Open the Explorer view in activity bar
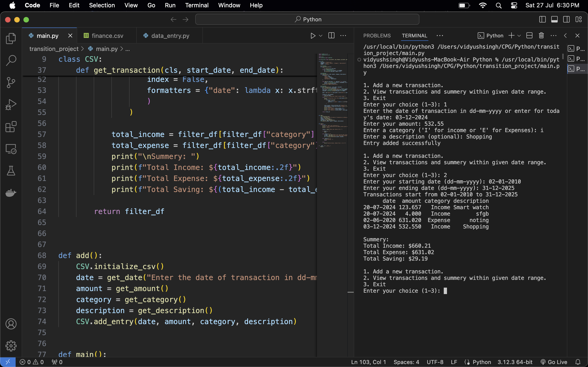Image resolution: width=588 pixels, height=367 pixels. coord(11,38)
